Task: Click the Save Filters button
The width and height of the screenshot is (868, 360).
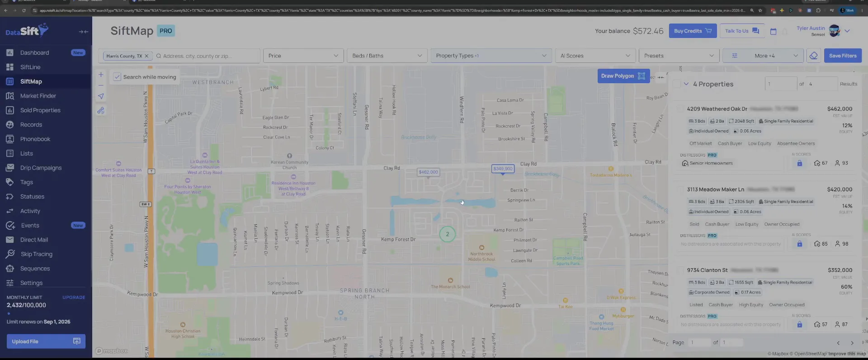Action: click(843, 56)
